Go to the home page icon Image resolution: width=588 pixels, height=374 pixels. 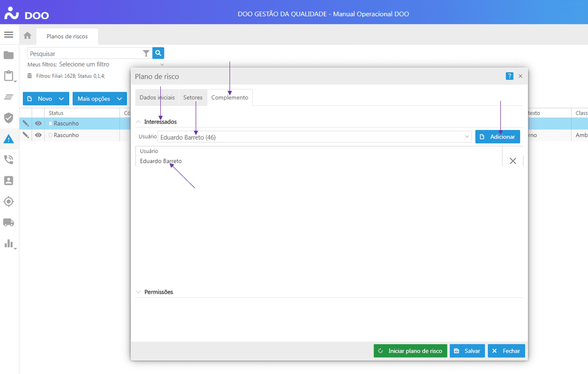coord(27,36)
